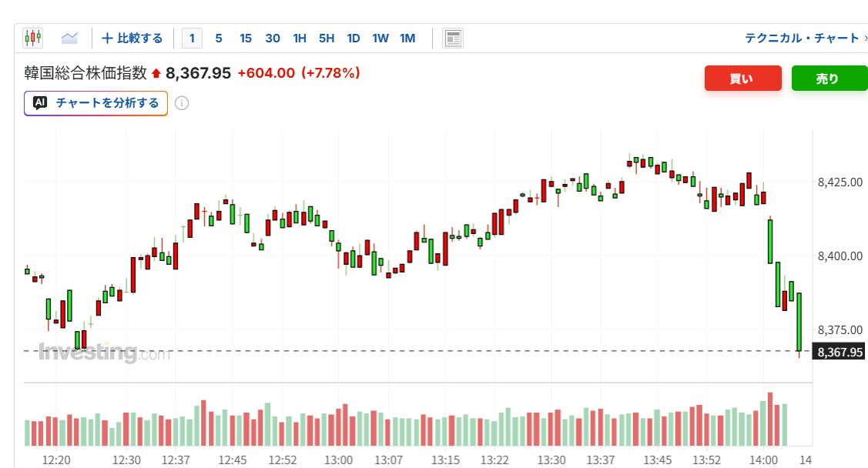868x468 pixels.
Task: Set chart interval to 1D
Action: 354,38
